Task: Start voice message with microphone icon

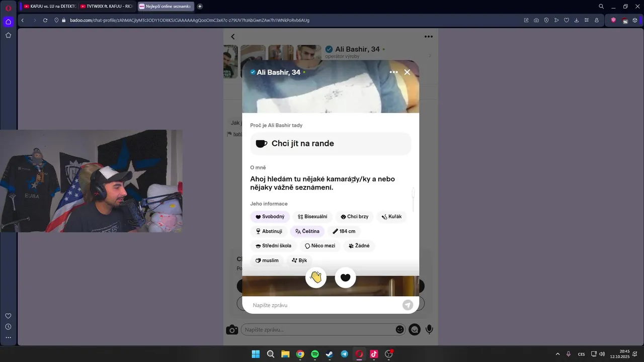Action: 429,330
